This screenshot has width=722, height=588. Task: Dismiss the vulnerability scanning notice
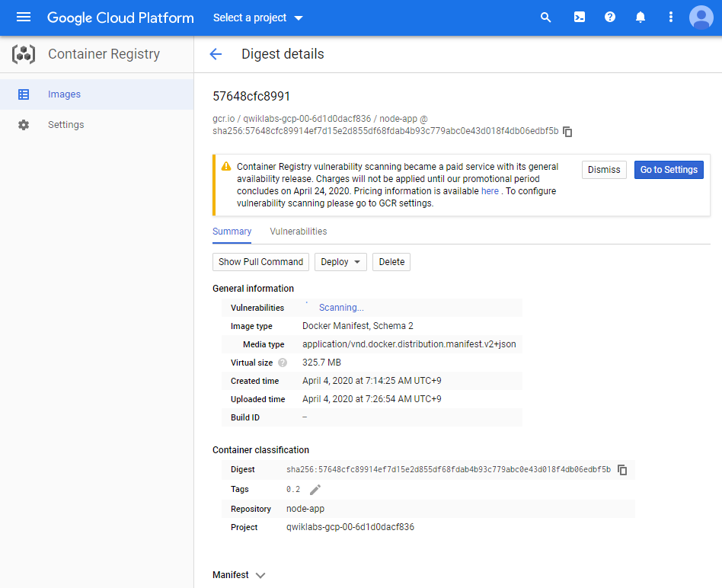pos(604,170)
